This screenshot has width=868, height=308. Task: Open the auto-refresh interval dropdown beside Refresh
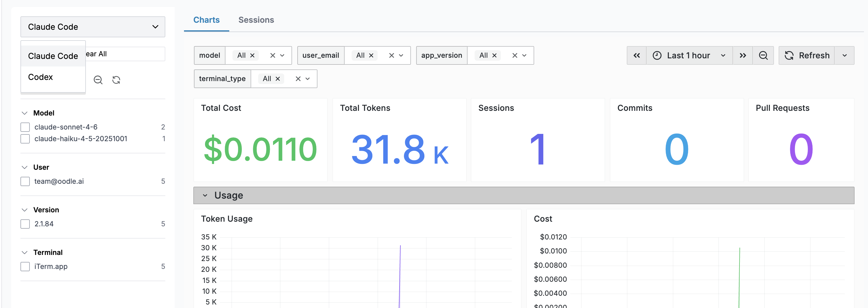(x=844, y=55)
